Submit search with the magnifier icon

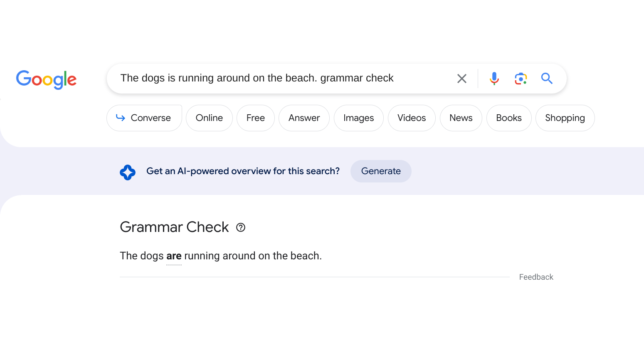pyautogui.click(x=547, y=79)
